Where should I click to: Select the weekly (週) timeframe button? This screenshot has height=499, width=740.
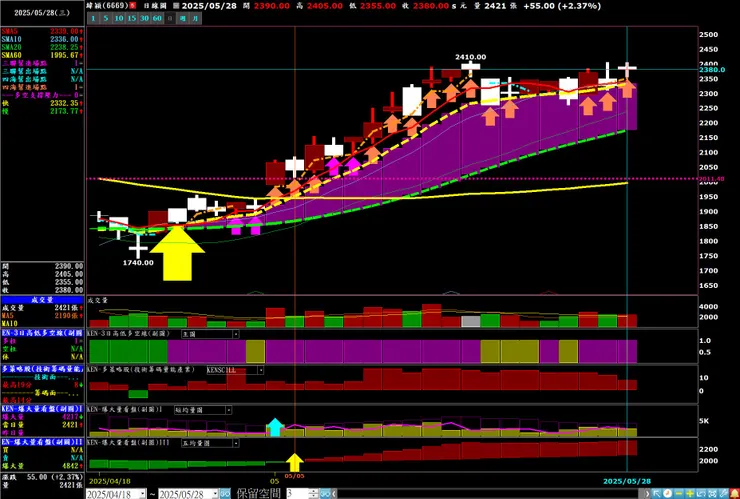pyautogui.click(x=183, y=18)
